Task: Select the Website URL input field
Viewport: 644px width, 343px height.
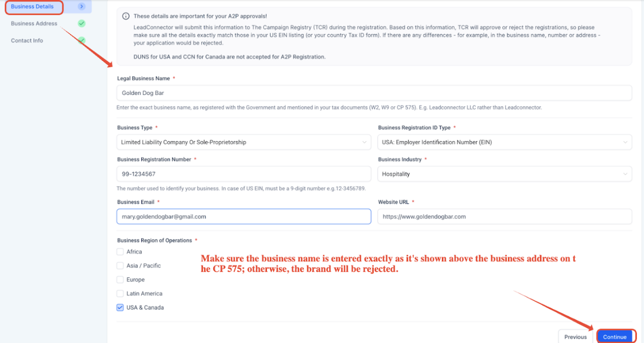Action: pyautogui.click(x=504, y=217)
